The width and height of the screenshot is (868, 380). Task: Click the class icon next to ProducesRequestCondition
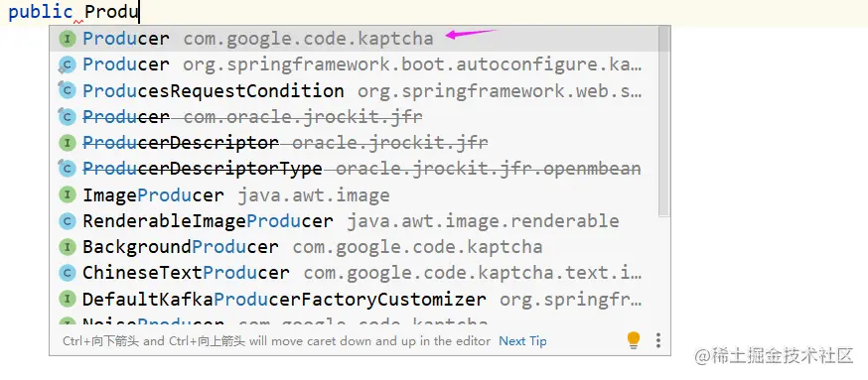(67, 90)
